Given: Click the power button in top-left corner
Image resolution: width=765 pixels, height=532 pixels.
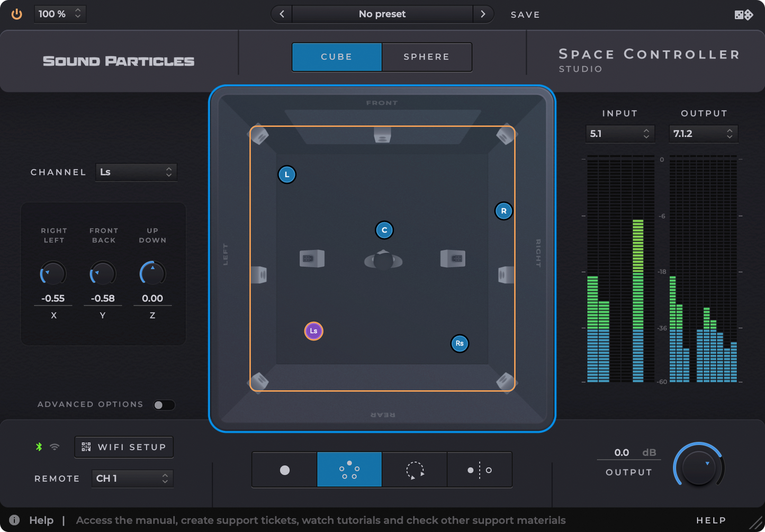Looking at the screenshot, I should [16, 14].
